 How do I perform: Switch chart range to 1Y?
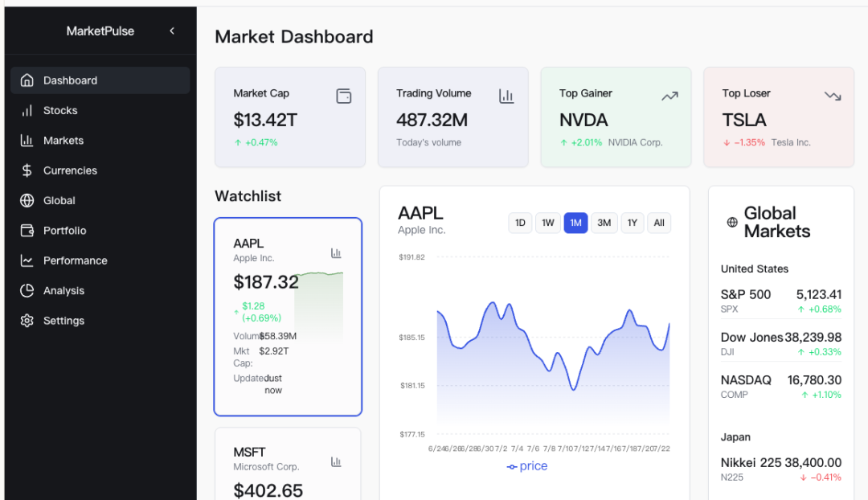pos(633,223)
